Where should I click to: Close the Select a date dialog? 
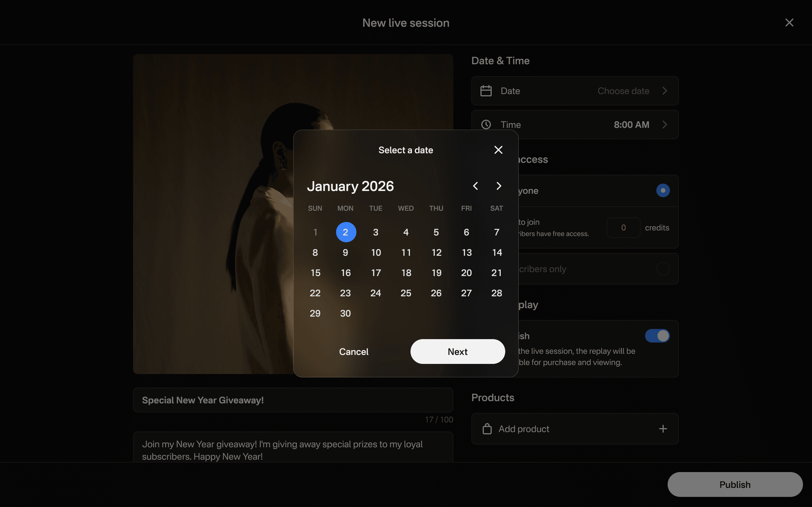(498, 150)
